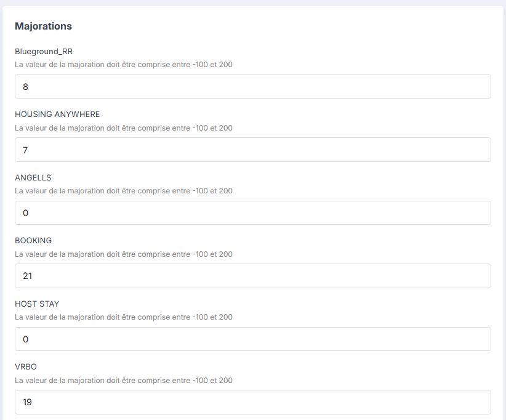The height and width of the screenshot is (420, 506).
Task: Click the HOUSING ANYWHERE label
Action: [57, 115]
